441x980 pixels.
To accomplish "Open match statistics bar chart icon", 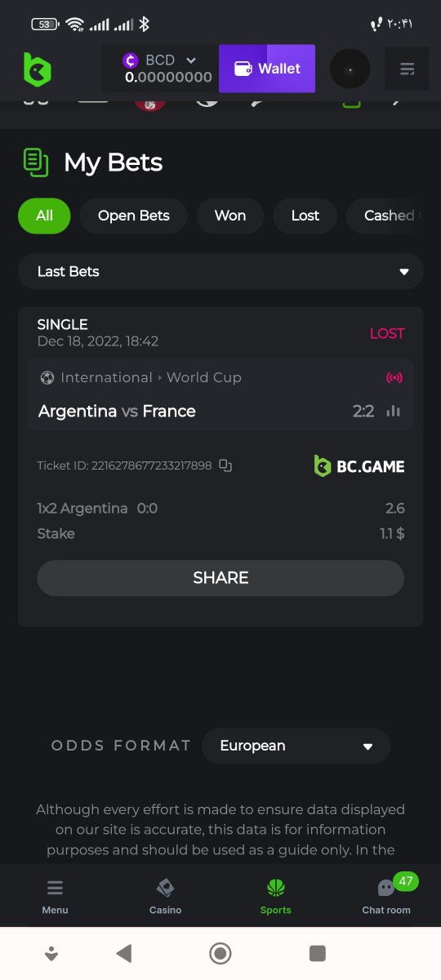I will tap(394, 411).
